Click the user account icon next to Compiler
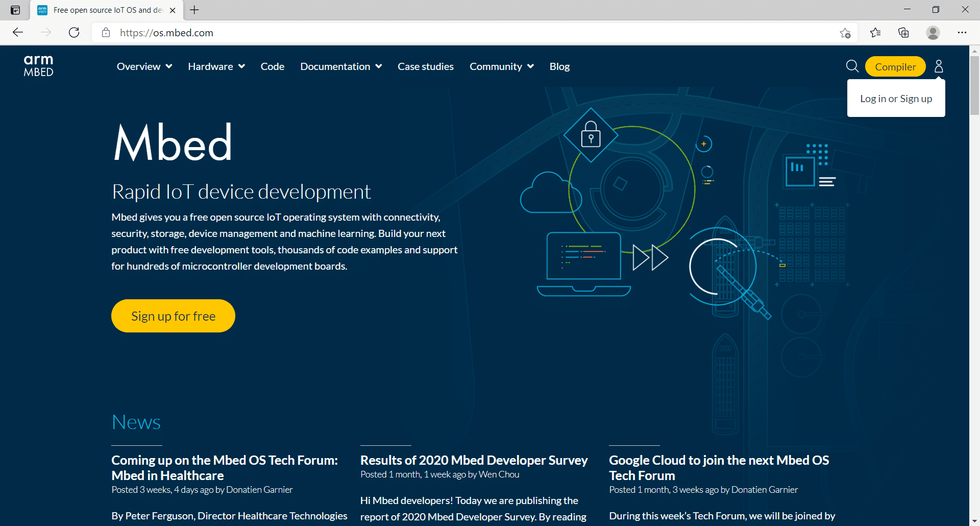The width and height of the screenshot is (980, 526). click(938, 66)
